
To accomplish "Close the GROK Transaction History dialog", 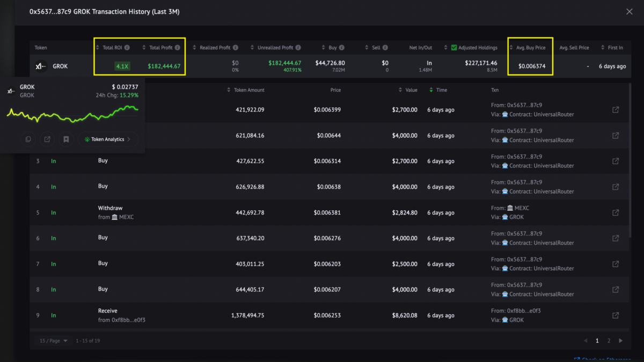I will [x=630, y=12].
